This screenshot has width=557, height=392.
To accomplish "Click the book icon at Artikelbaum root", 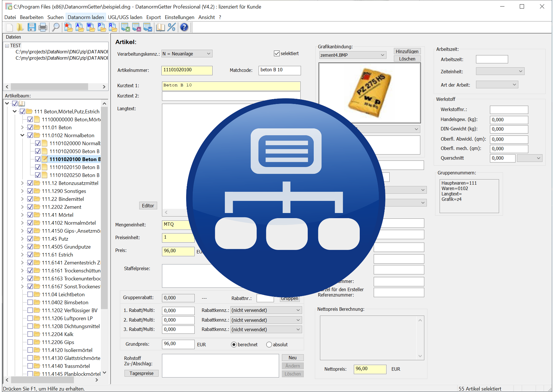I will (22, 103).
